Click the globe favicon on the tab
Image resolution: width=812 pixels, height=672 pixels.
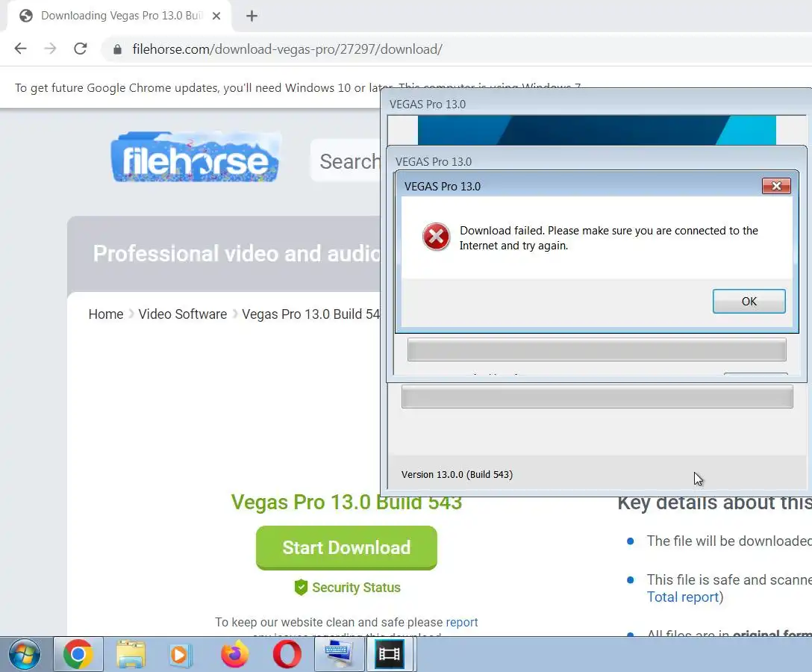point(26,16)
